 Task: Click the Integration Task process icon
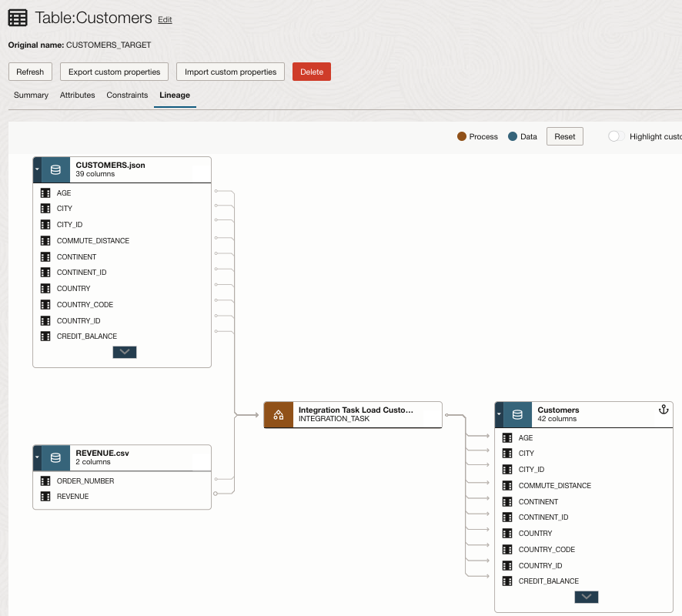(x=279, y=414)
